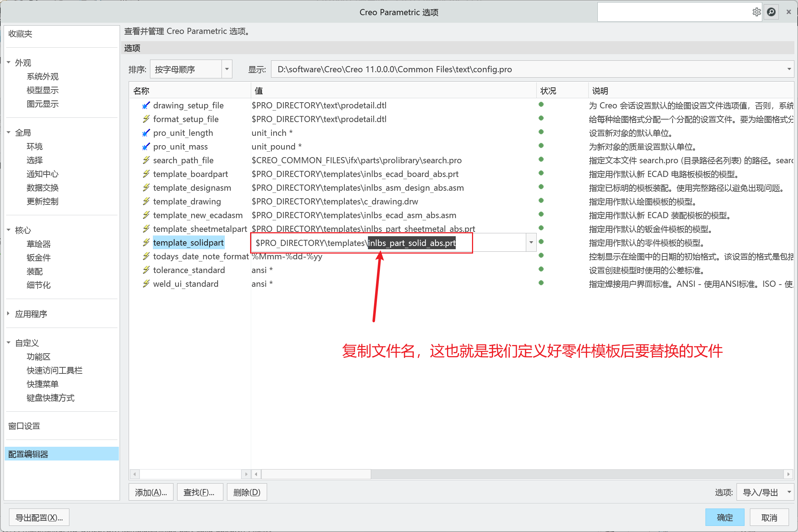Image resolution: width=798 pixels, height=532 pixels.
Task: Click the green status dot for weld_ui_standard
Action: pyautogui.click(x=541, y=283)
